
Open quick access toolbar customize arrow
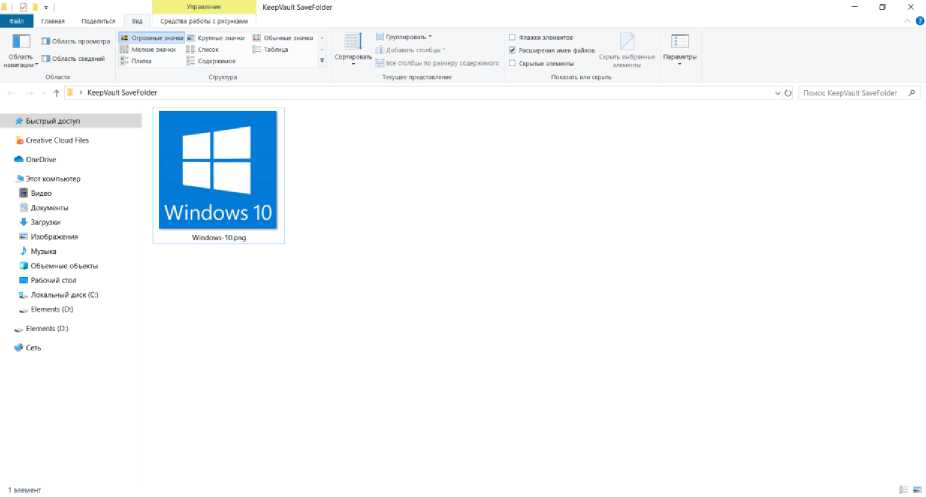tap(46, 8)
